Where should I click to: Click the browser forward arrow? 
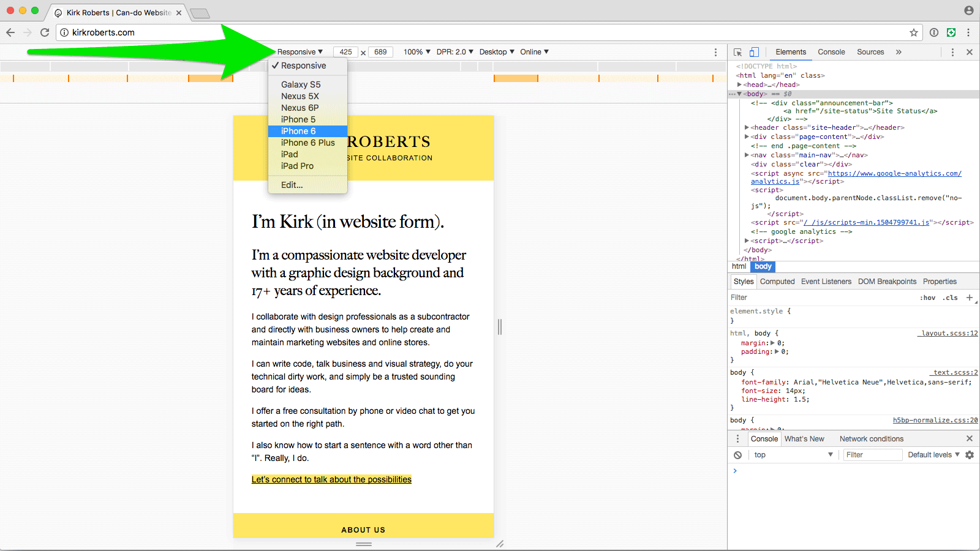click(x=27, y=32)
